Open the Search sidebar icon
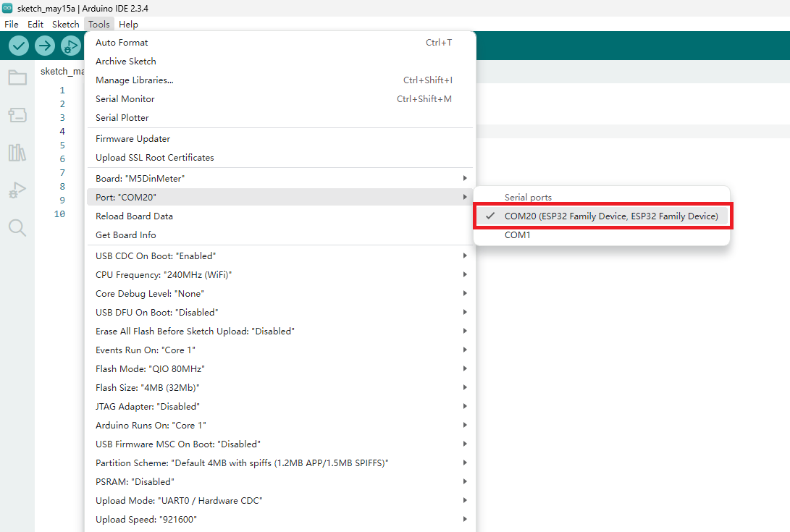The width and height of the screenshot is (790, 532). (17, 228)
